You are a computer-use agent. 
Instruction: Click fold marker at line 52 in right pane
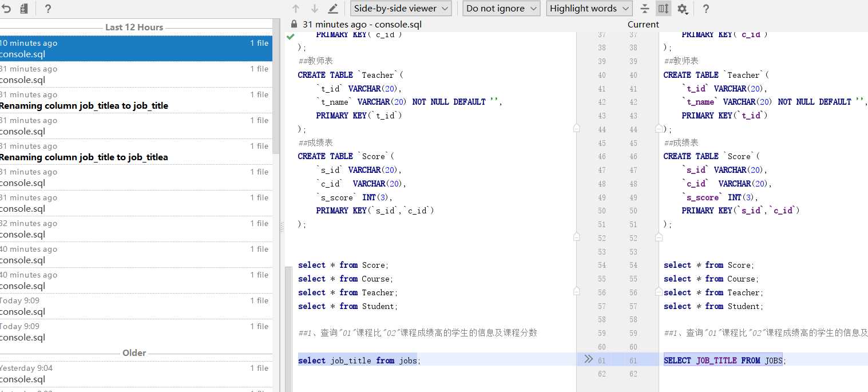tap(659, 236)
